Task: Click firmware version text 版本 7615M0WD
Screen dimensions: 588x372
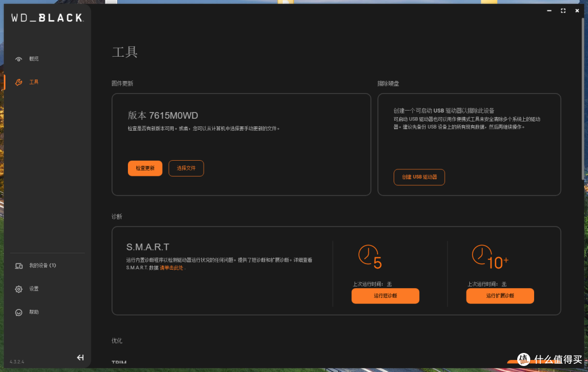Action: click(x=163, y=115)
